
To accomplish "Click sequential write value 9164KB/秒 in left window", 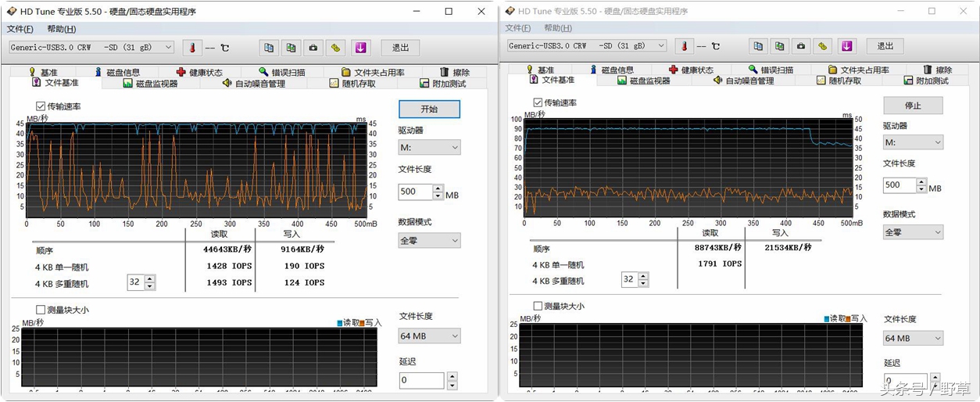I will click(302, 249).
